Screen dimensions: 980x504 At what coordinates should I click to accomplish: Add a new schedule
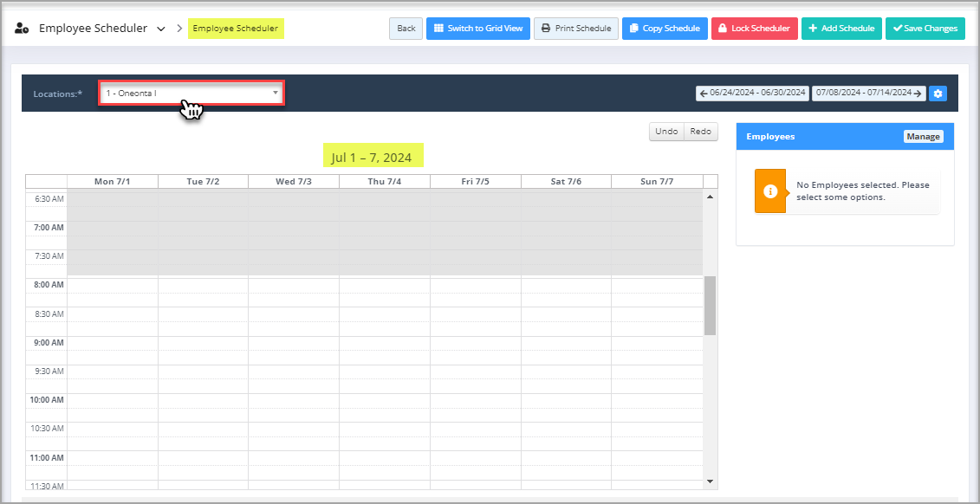(x=841, y=28)
